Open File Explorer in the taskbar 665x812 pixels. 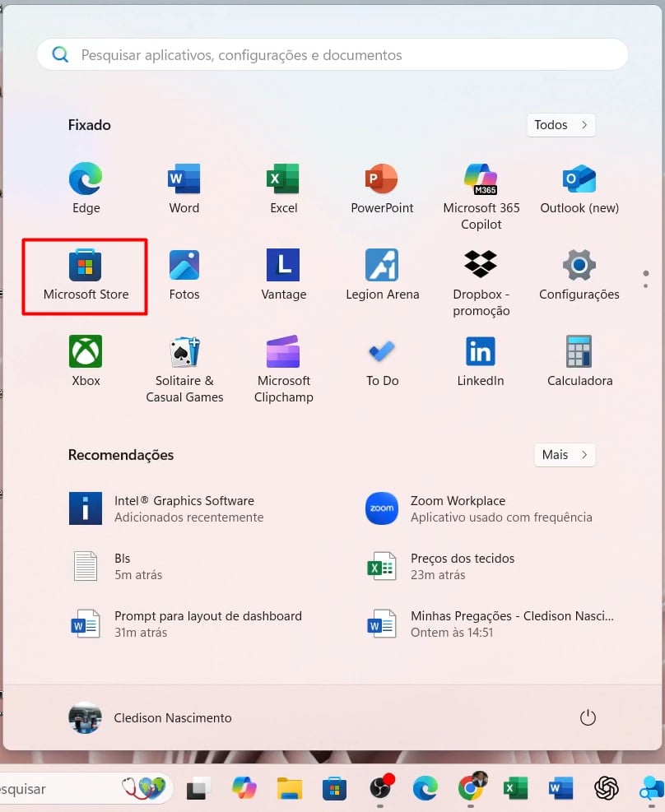click(289, 789)
